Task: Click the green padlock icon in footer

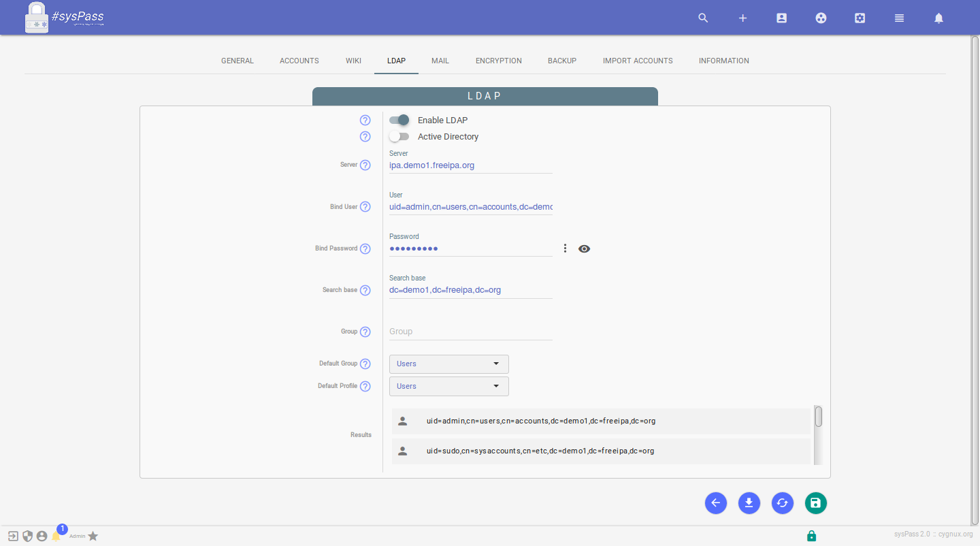Action: 811,536
